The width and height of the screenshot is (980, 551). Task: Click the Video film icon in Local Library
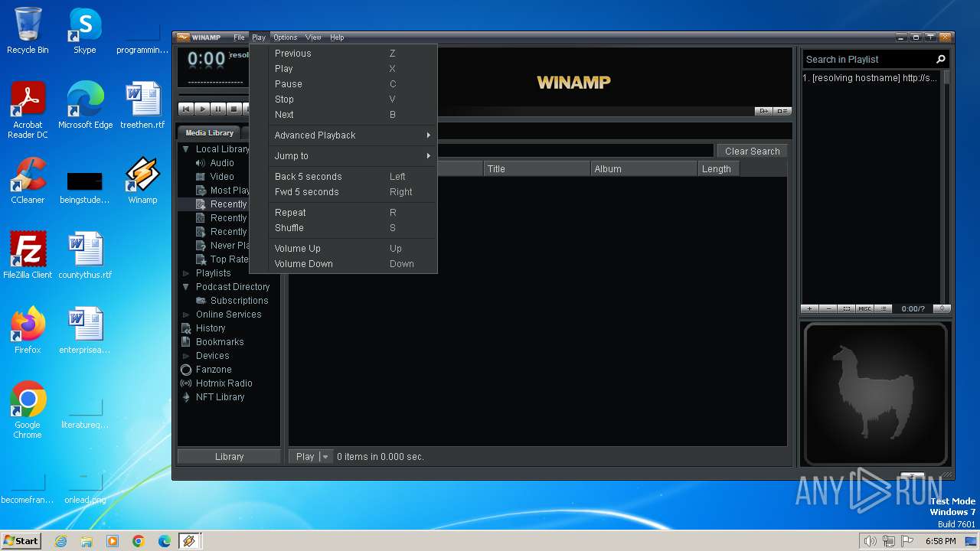(201, 177)
